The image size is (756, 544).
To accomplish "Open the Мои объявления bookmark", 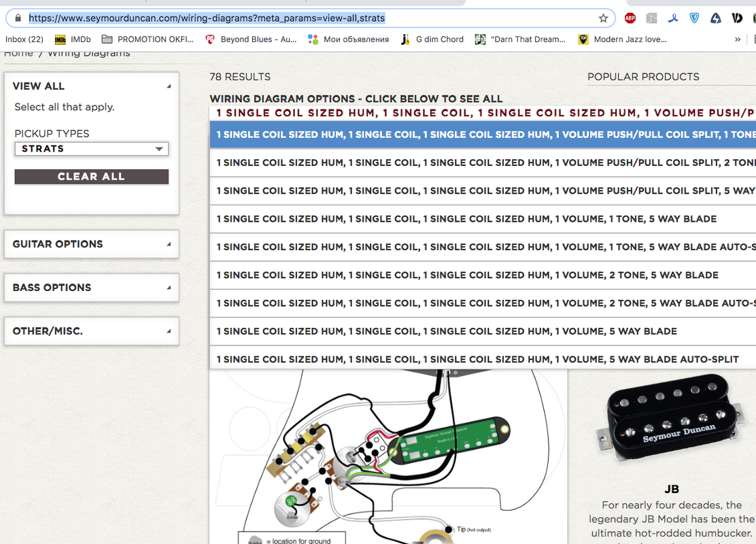I will click(349, 39).
